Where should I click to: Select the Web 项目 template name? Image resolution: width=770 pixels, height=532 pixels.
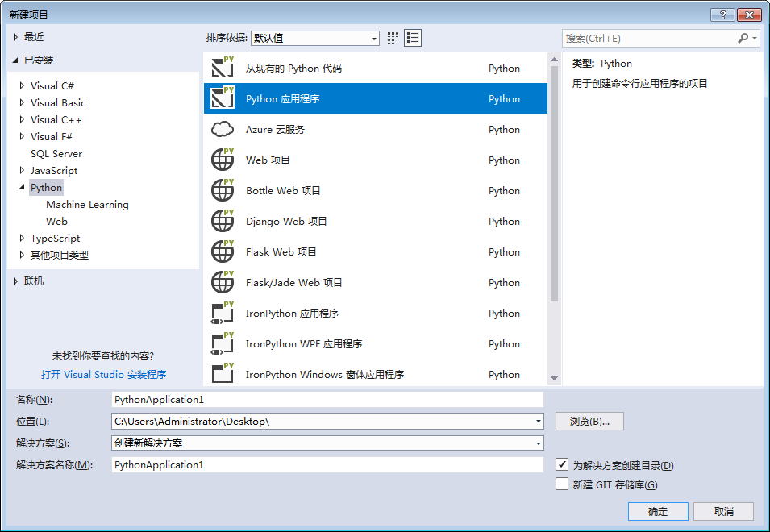pyautogui.click(x=268, y=160)
